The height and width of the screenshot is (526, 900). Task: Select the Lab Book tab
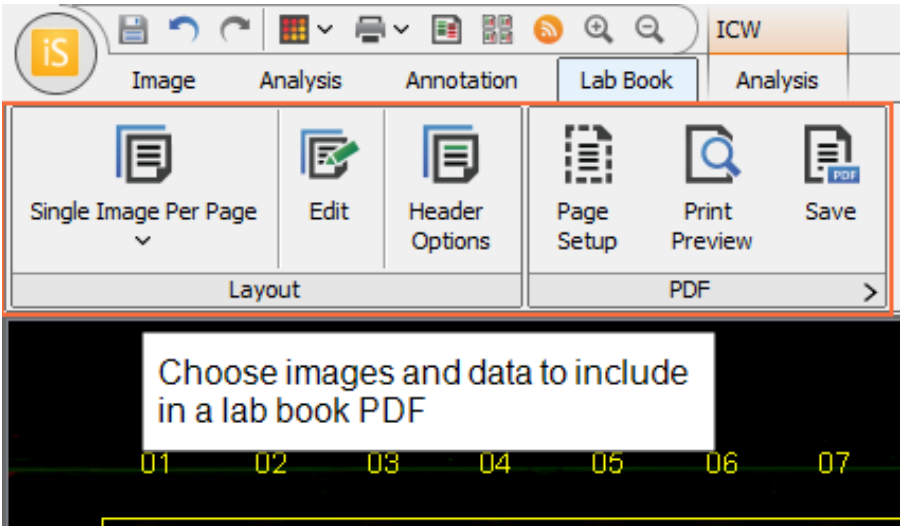pos(627,80)
